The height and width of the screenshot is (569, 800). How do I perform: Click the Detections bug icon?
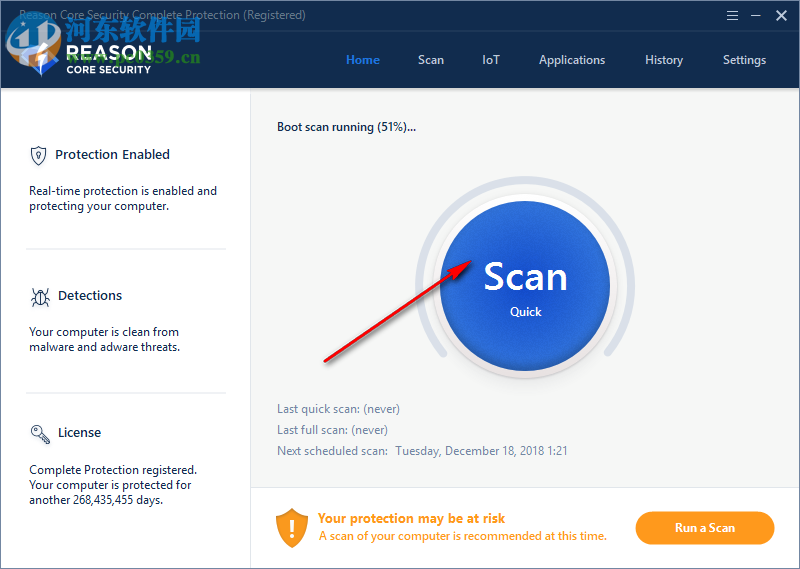[40, 297]
